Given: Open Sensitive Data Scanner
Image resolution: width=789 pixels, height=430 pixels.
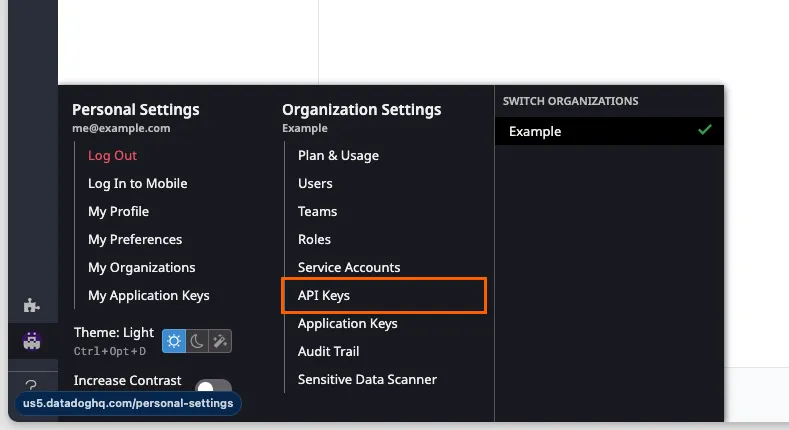Looking at the screenshot, I should (367, 380).
